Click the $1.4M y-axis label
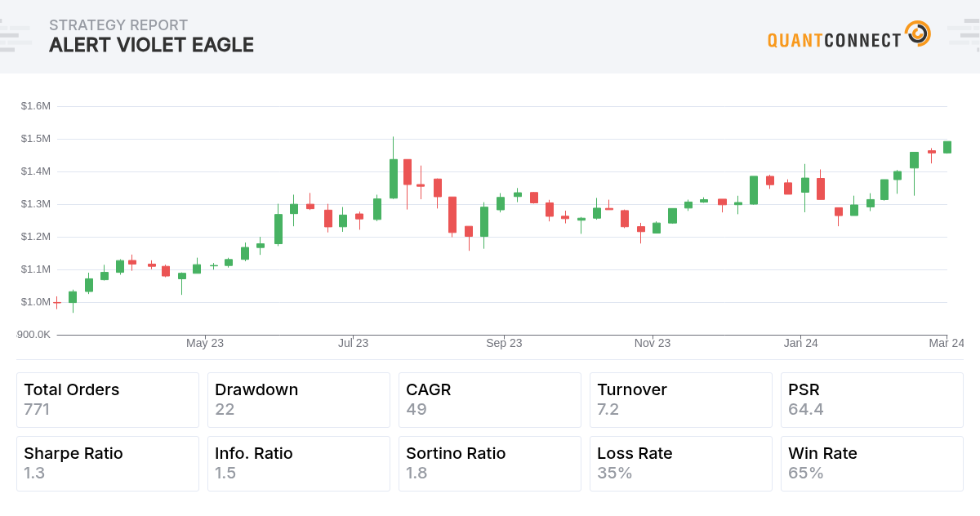 click(36, 171)
